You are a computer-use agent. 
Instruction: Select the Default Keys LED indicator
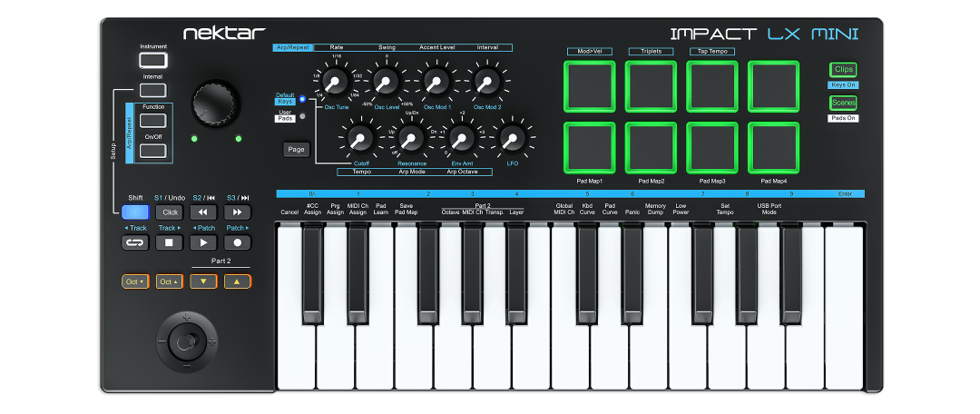pyautogui.click(x=302, y=99)
